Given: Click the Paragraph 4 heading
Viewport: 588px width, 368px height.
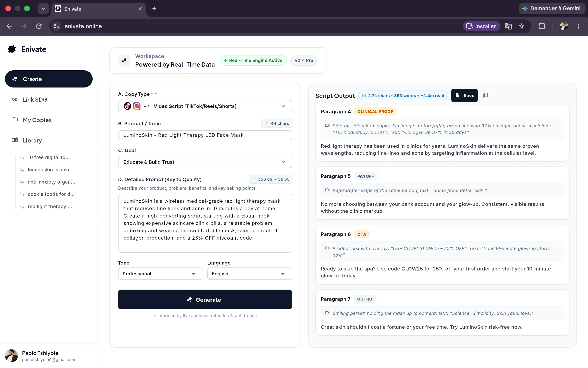Looking at the screenshot, I should [336, 111].
